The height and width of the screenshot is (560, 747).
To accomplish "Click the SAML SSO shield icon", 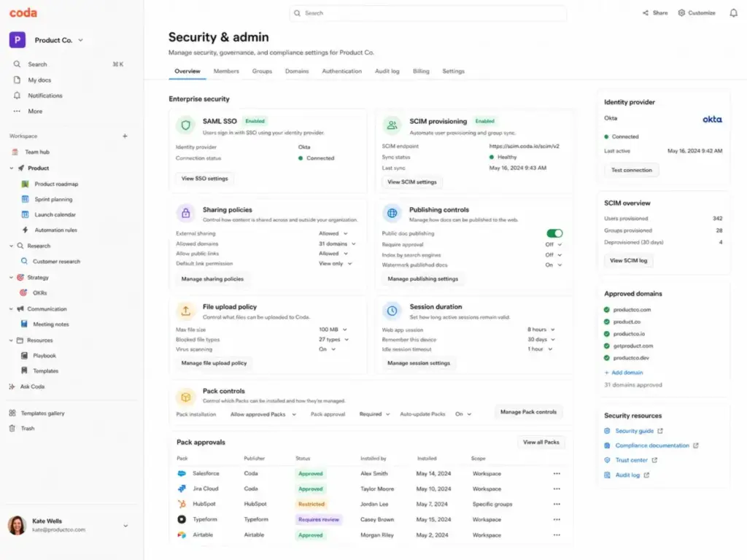I will click(186, 125).
